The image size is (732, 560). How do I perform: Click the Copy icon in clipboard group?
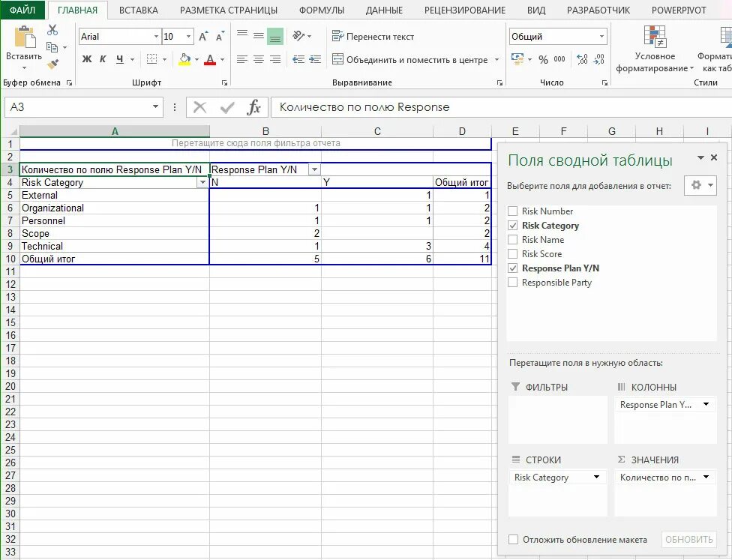(52, 47)
